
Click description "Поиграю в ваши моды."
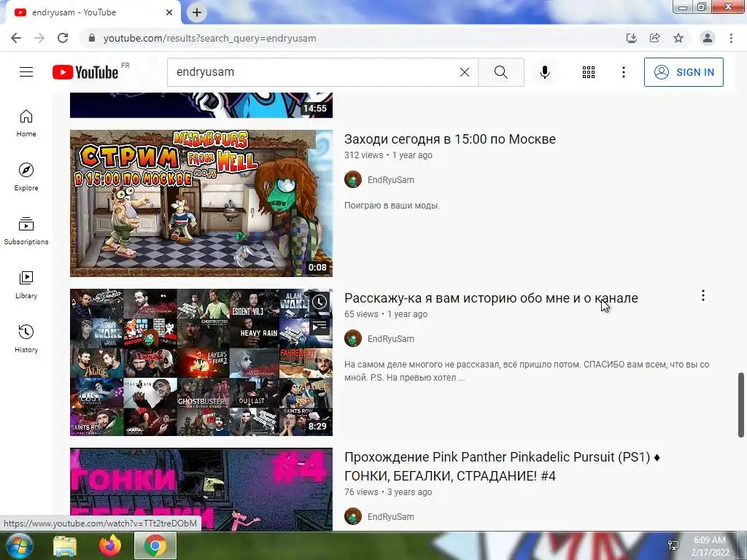(392, 206)
